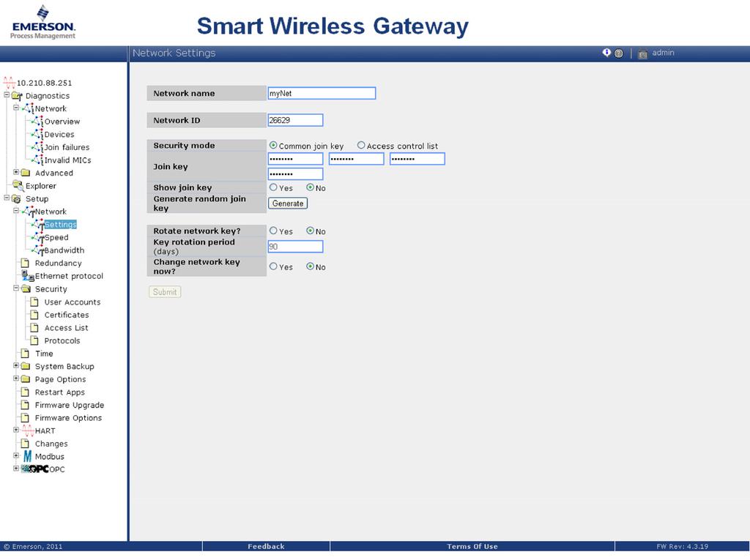Open the Feedback link in footer

266,546
